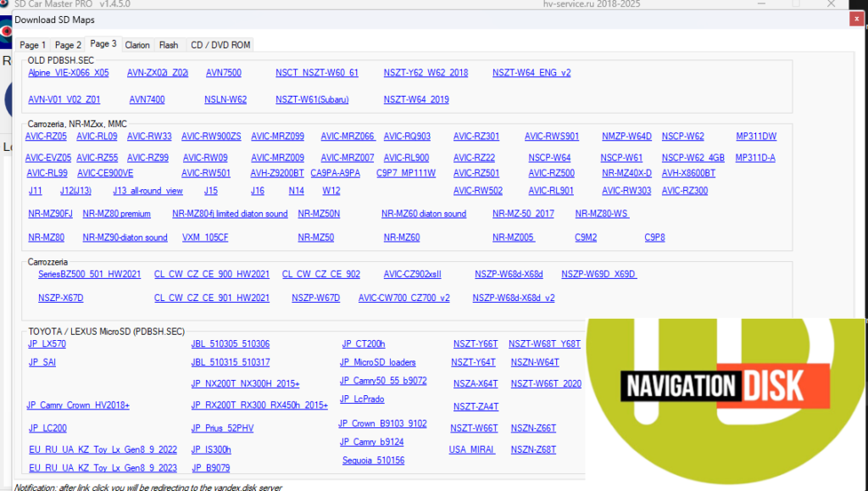Open the NMZP-W64D link
This screenshot has width=868, height=491.
click(626, 137)
